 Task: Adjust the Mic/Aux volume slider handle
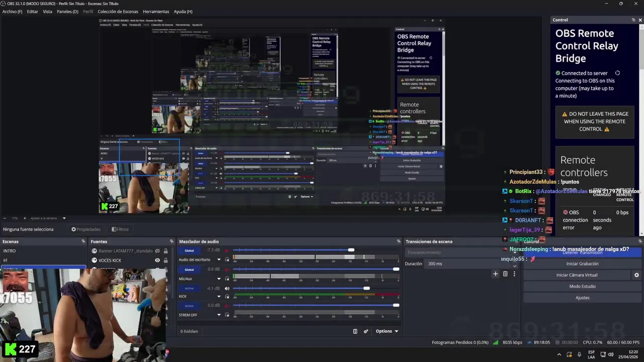coord(396,269)
